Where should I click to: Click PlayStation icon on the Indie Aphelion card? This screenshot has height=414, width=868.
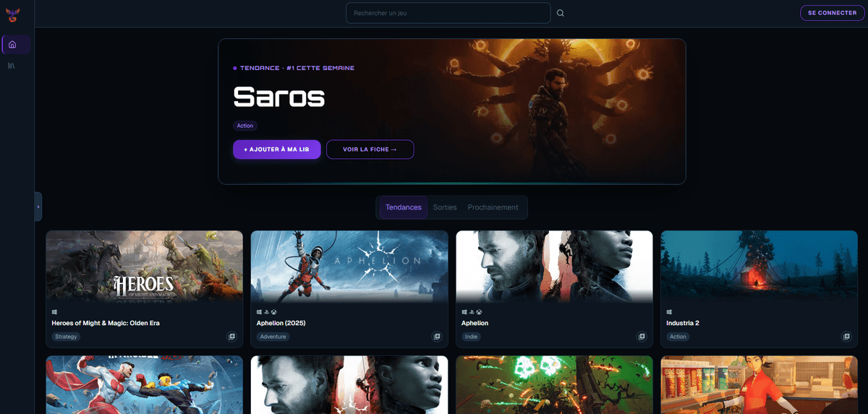(471, 312)
